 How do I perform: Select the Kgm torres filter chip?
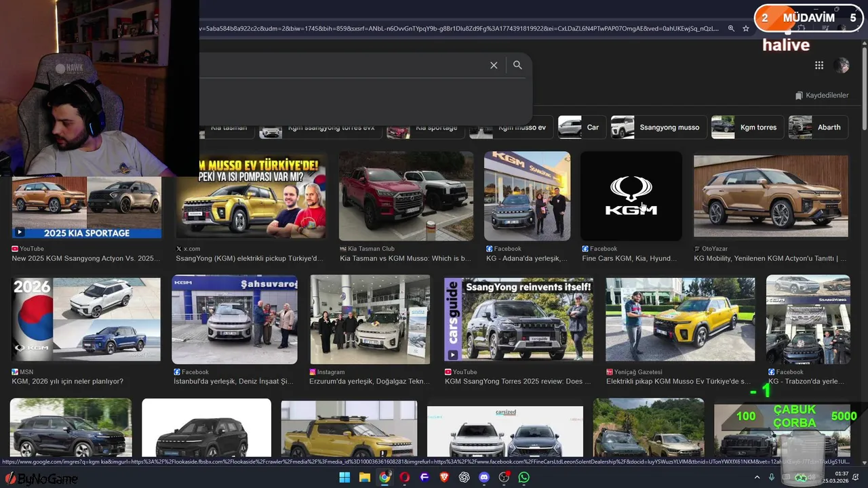click(747, 127)
